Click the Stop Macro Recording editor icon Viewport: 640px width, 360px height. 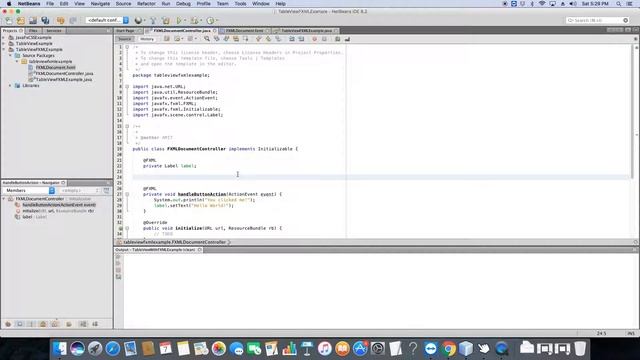[324, 39]
